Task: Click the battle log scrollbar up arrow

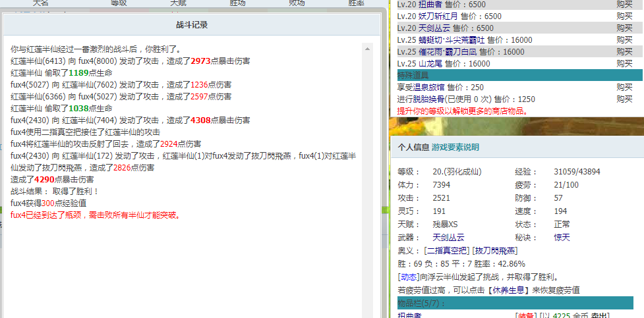Action: click(368, 49)
